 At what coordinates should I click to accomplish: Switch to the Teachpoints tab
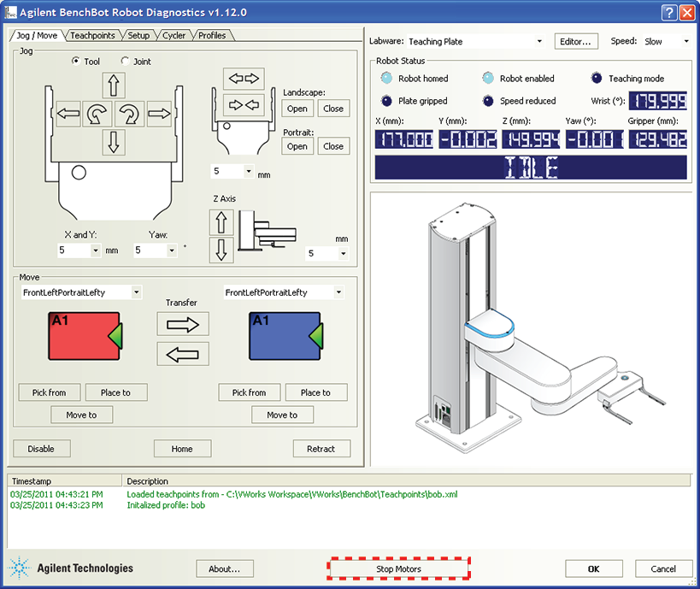(92, 36)
